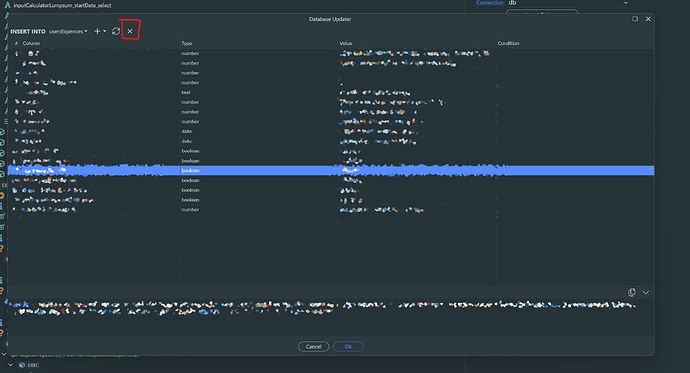
Task: Click the Condition column header
Action: tap(508, 43)
